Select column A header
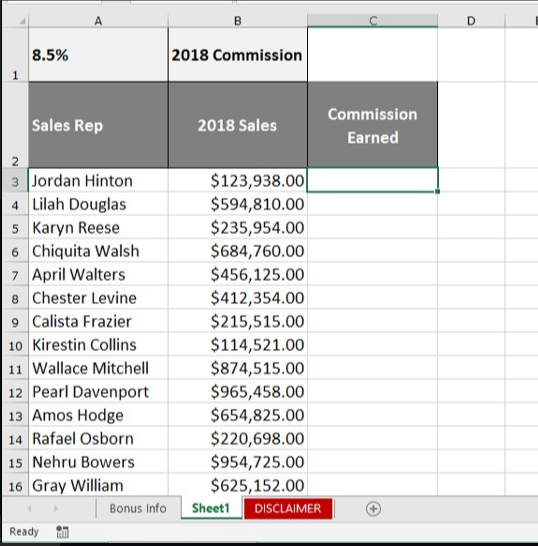 pyautogui.click(x=98, y=21)
